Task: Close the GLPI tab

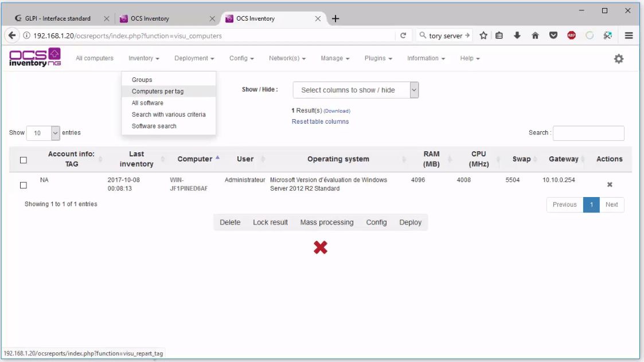Action: pos(106,18)
